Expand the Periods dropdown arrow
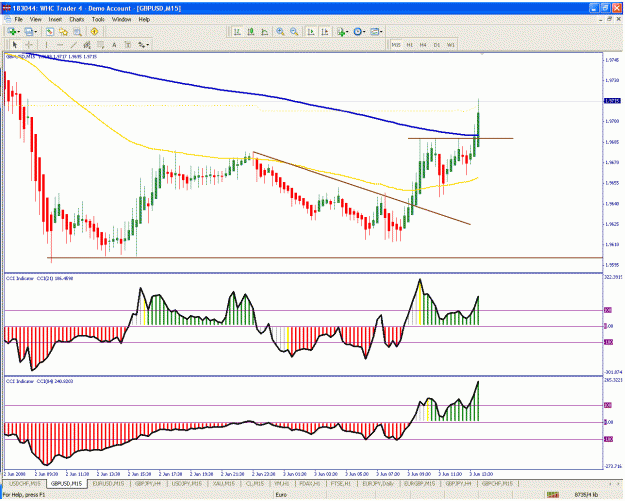The width and height of the screenshot is (625, 501). [x=364, y=31]
